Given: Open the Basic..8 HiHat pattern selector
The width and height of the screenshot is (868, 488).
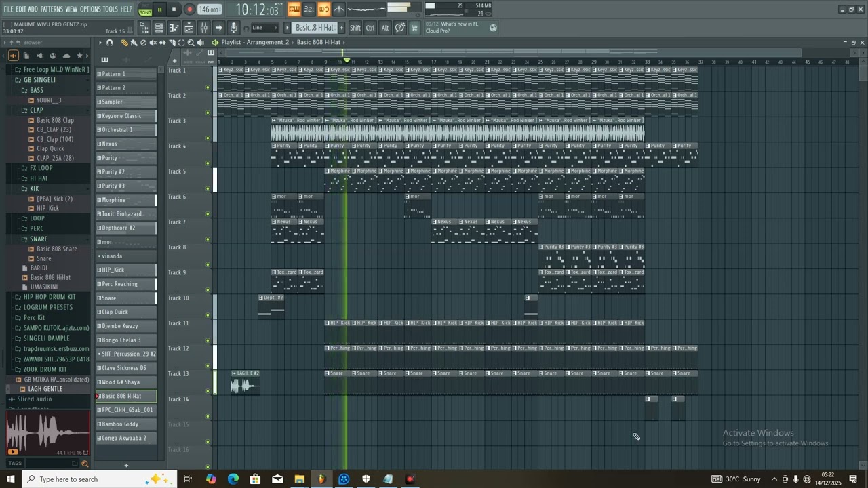Looking at the screenshot, I should (315, 28).
